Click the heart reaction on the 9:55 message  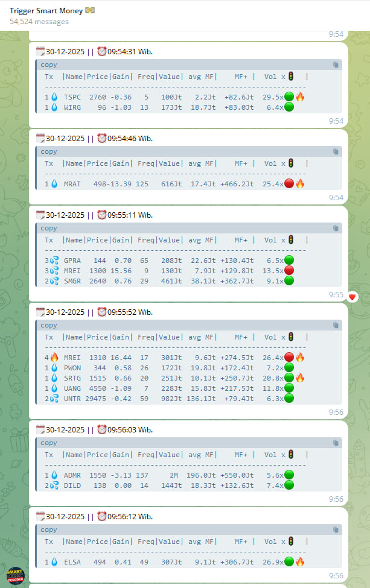(352, 297)
